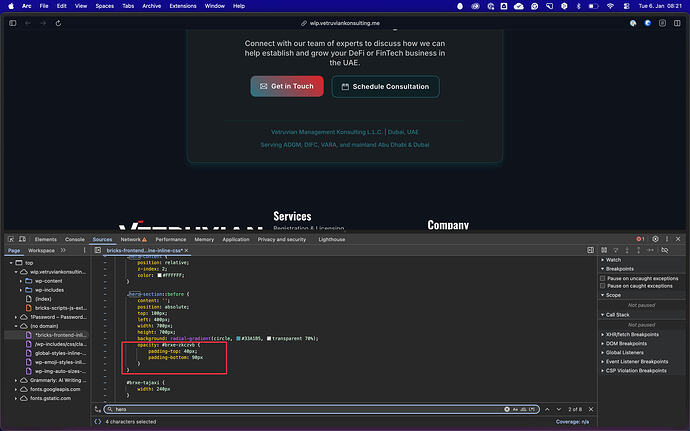This screenshot has height=431, width=690.
Task: Toggle match case in search
Action: point(515,409)
